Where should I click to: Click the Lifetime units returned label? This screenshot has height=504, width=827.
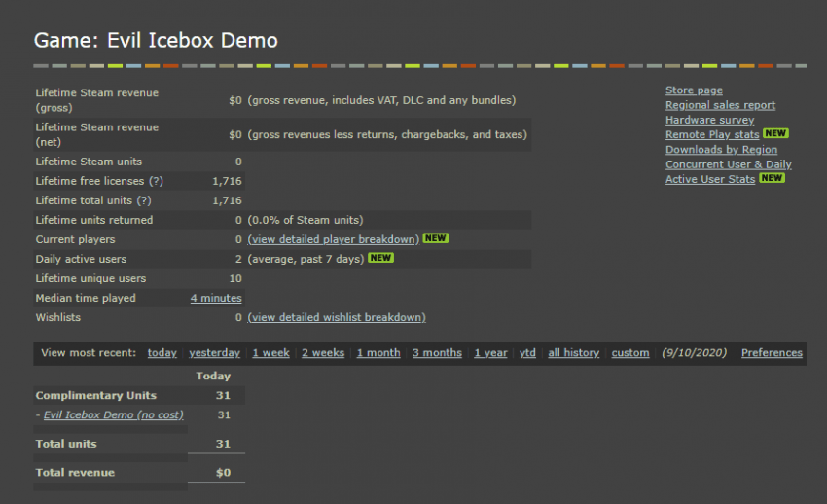click(93, 220)
